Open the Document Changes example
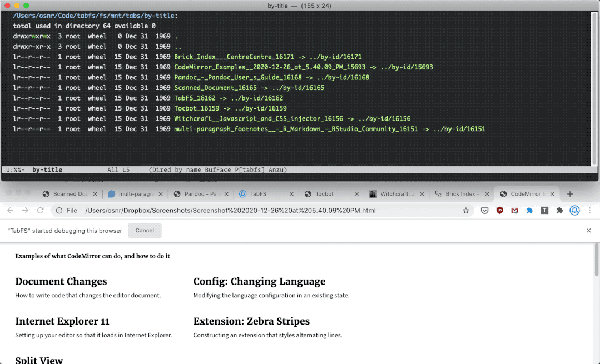 [61, 281]
